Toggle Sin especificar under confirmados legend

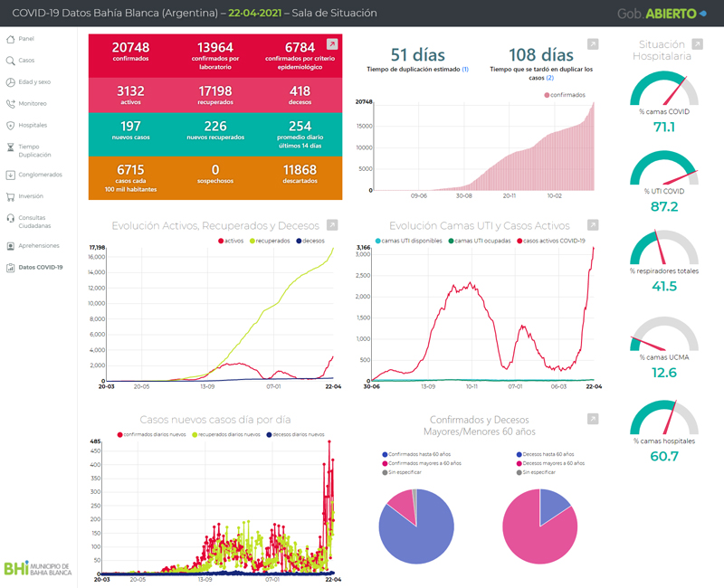(x=402, y=472)
